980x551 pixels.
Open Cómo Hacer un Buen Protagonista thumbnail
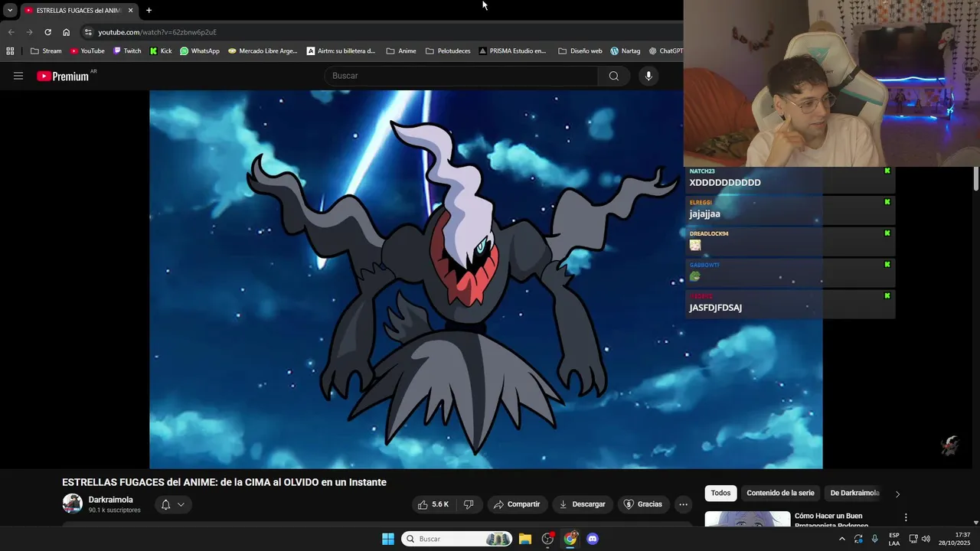click(747, 519)
